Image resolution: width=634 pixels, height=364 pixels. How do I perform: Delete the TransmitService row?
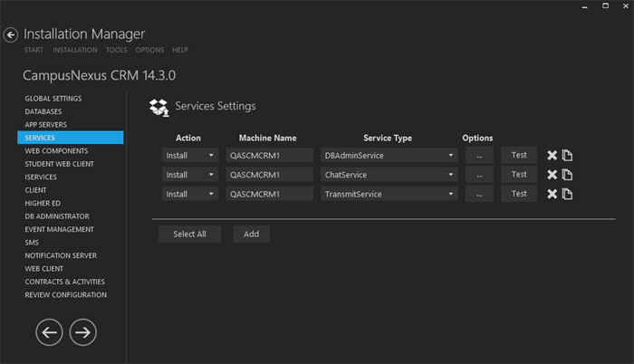[x=552, y=194]
